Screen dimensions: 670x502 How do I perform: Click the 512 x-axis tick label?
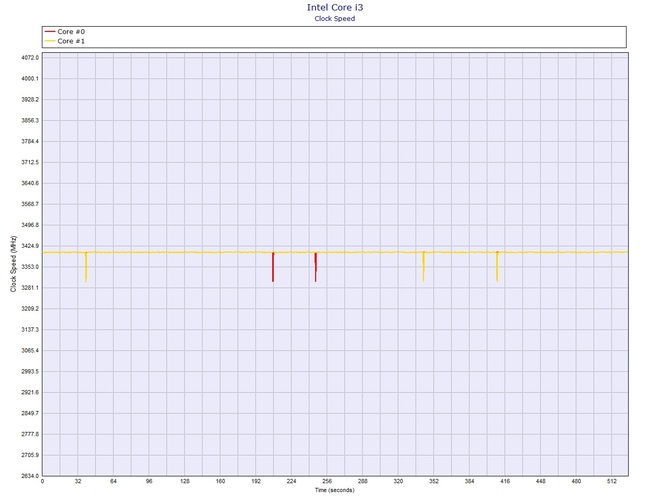(x=611, y=481)
